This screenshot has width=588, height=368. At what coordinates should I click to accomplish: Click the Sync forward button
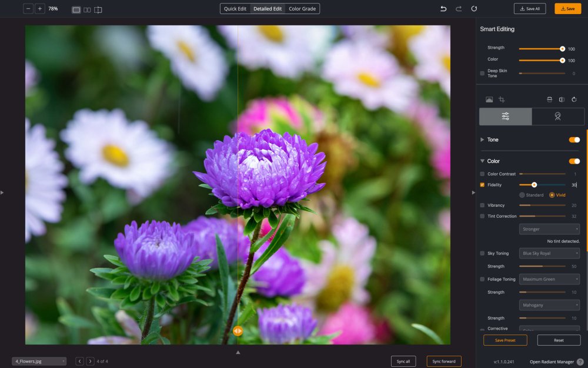tap(444, 362)
